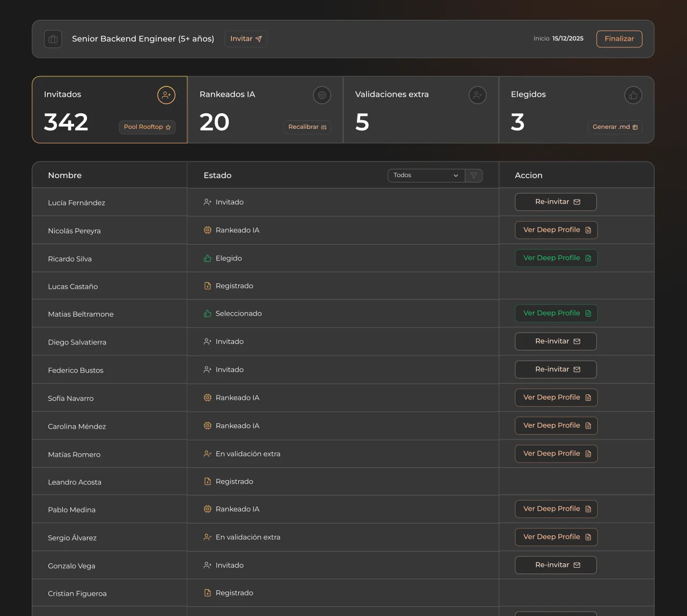Click the Elegido thumbs-up icon for Ricardo Silva
Screen dimensions: 687x616
tap(208, 258)
